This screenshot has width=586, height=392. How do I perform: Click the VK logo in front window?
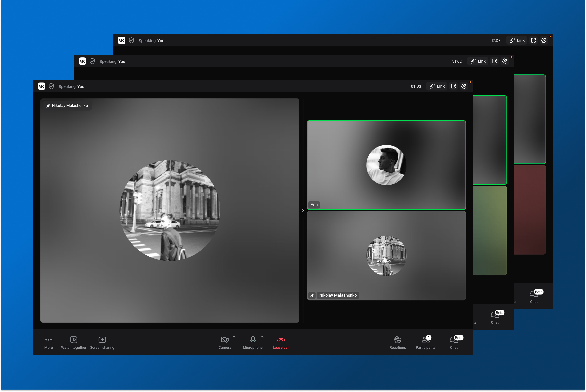[x=42, y=86]
